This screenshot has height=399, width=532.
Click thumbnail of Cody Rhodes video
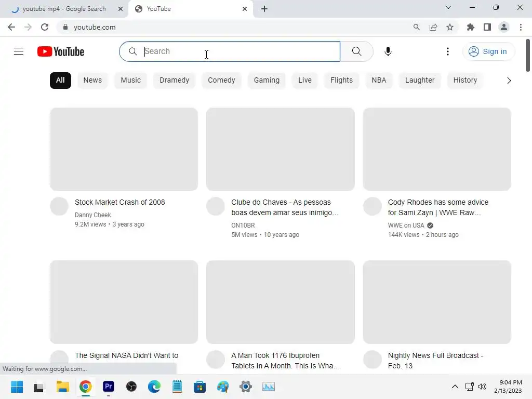(x=437, y=149)
